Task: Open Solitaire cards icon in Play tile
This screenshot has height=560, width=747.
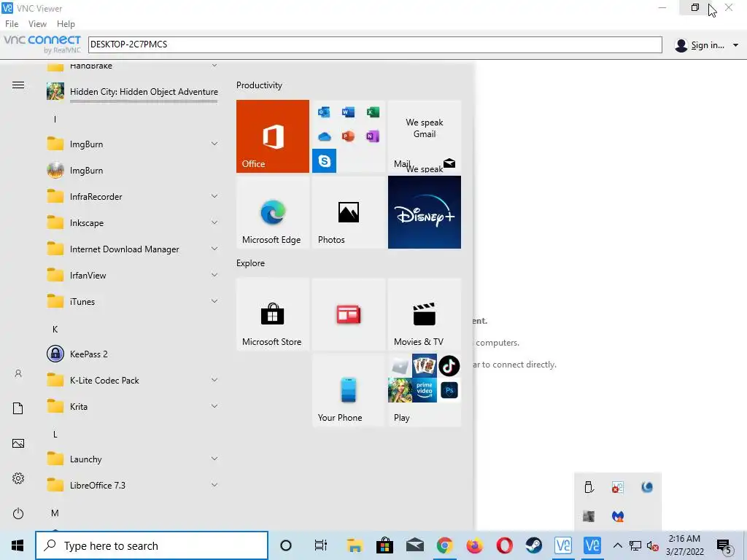Action: [x=425, y=366]
